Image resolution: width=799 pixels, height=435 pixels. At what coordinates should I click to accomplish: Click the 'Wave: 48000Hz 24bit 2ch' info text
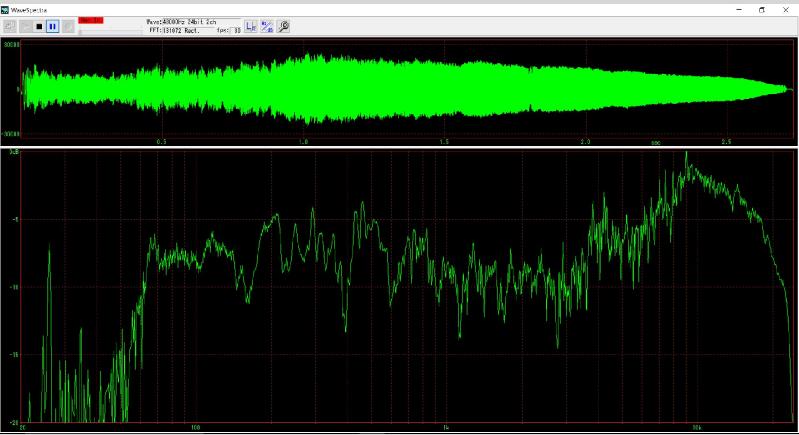point(181,22)
